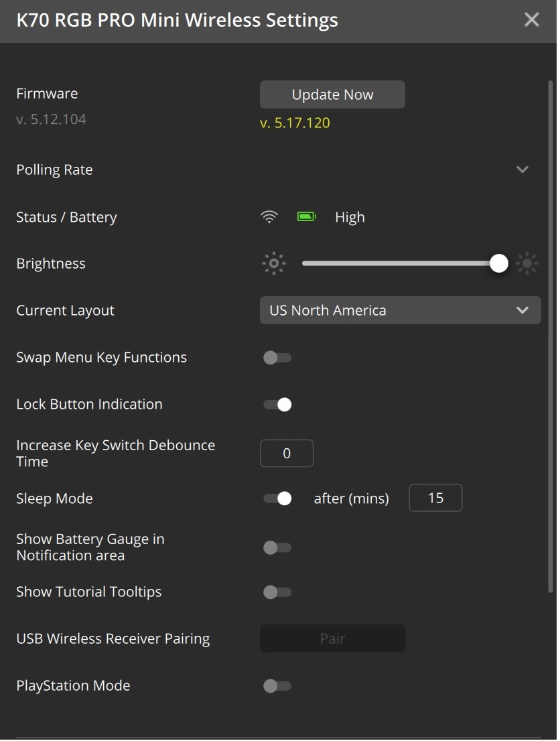Click the green battery level icon

point(307,217)
